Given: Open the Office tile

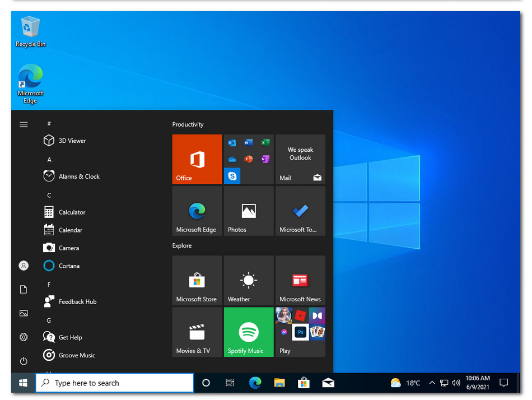Looking at the screenshot, I should coord(197,159).
